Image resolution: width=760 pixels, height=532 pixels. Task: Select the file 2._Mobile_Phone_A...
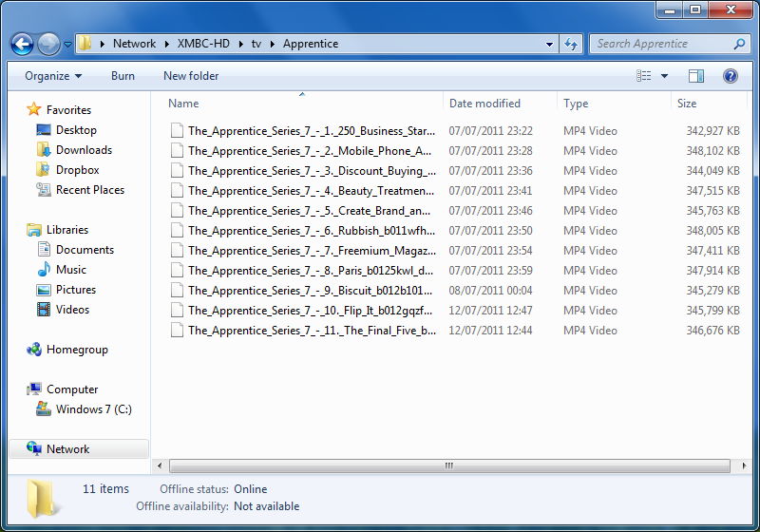point(310,151)
